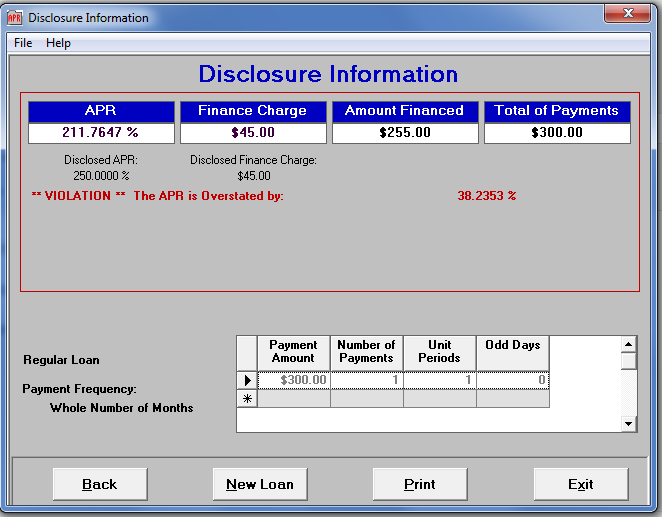662x517 pixels.
Task: Click the Number of Payments cell value
Action: click(x=367, y=380)
